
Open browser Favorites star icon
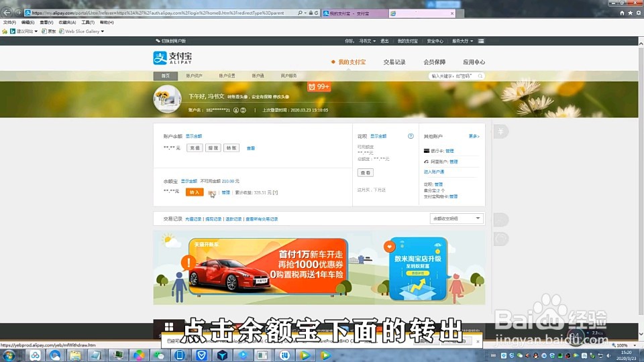point(630,13)
